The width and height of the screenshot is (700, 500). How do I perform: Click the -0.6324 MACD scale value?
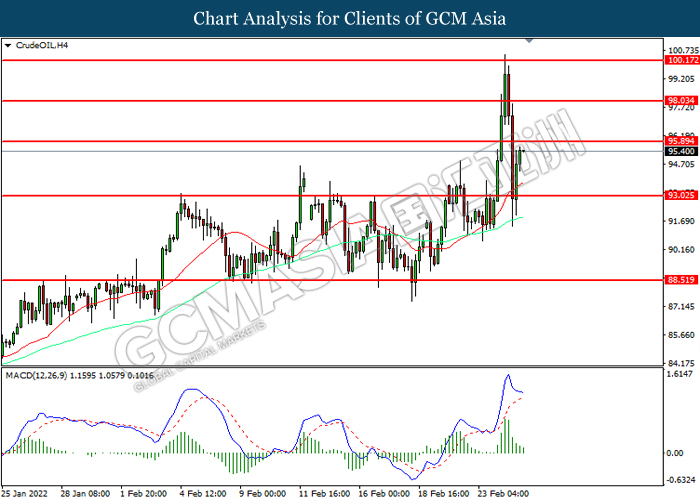[x=680, y=480]
